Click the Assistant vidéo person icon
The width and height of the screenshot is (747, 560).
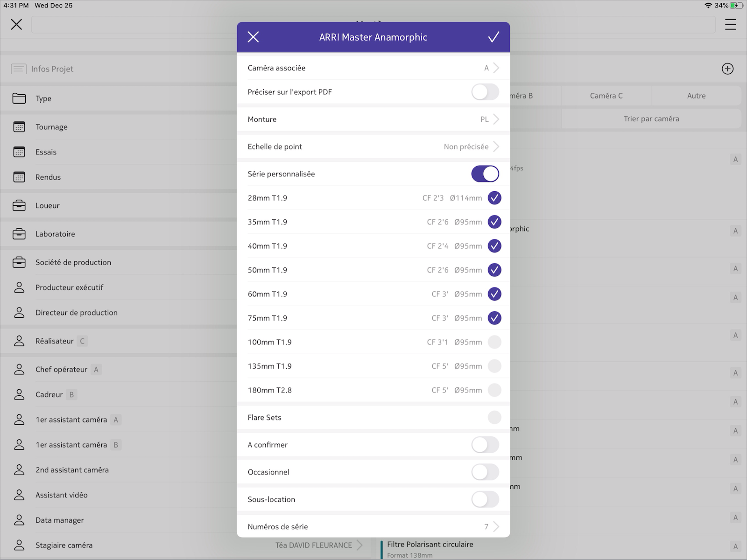pos(19,495)
